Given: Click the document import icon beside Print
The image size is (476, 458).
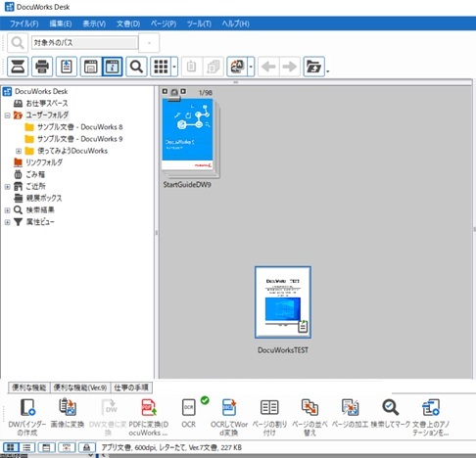Looking at the screenshot, I should click(x=67, y=67).
